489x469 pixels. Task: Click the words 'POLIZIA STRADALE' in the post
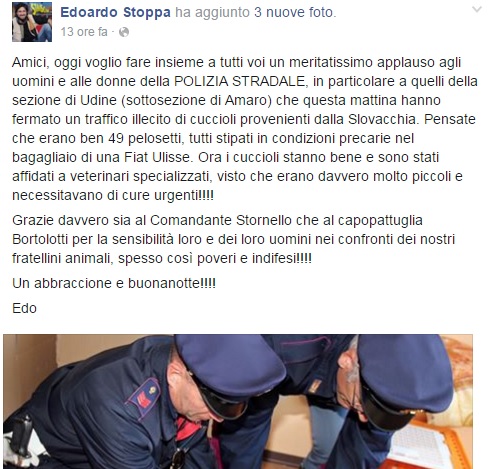(x=240, y=81)
